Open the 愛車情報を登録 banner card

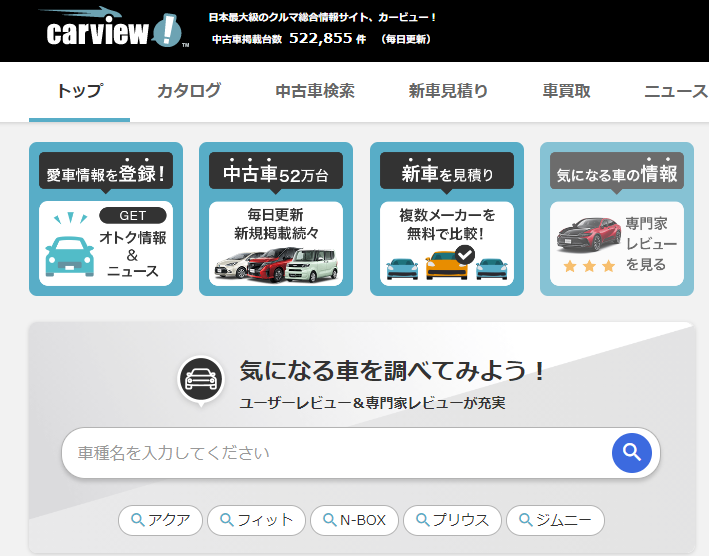(x=106, y=219)
